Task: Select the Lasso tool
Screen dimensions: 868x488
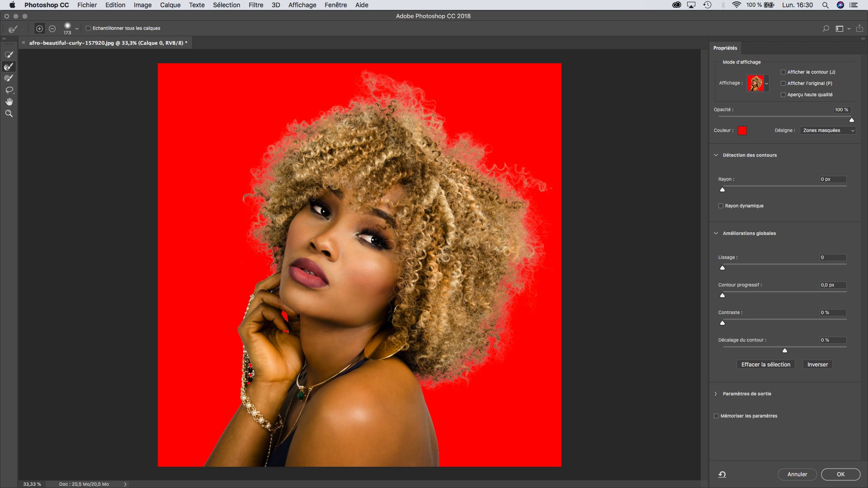Action: [x=9, y=90]
